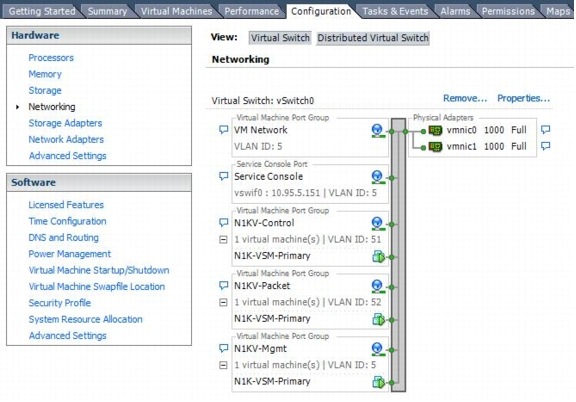
Task: Click the vmnic0 network adapter icon
Action: coord(435,130)
